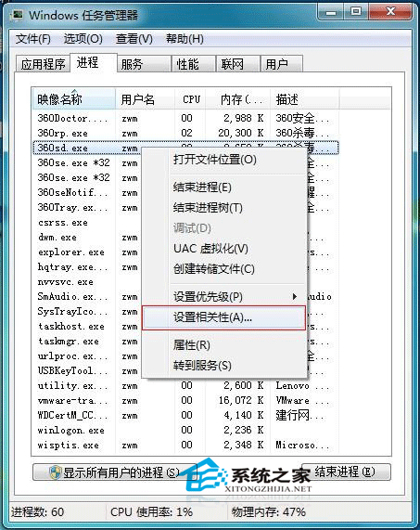Click 16,072 K memory value
Image resolution: width=420 pixels, height=530 pixels.
pyautogui.click(x=241, y=401)
